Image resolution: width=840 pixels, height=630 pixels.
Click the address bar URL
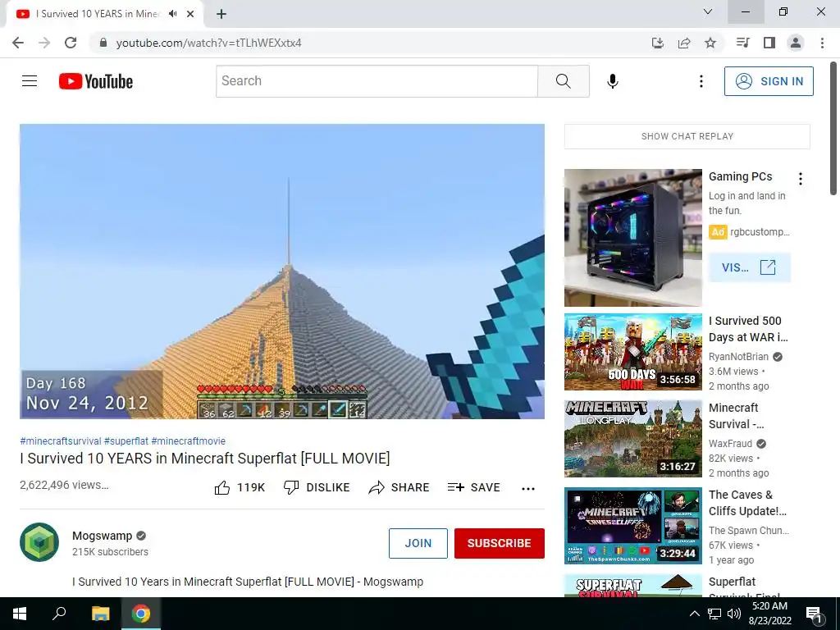(209, 43)
